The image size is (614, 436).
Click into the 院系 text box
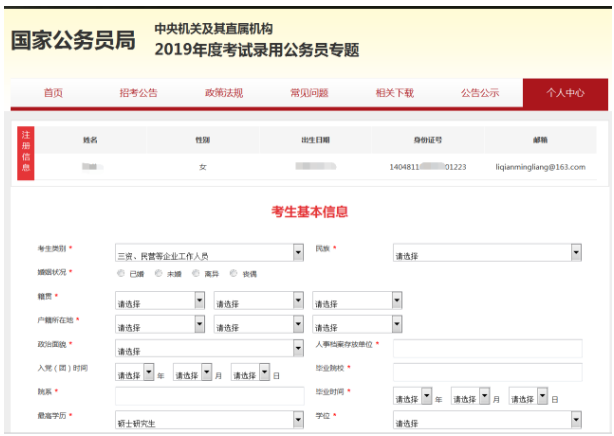(209, 397)
